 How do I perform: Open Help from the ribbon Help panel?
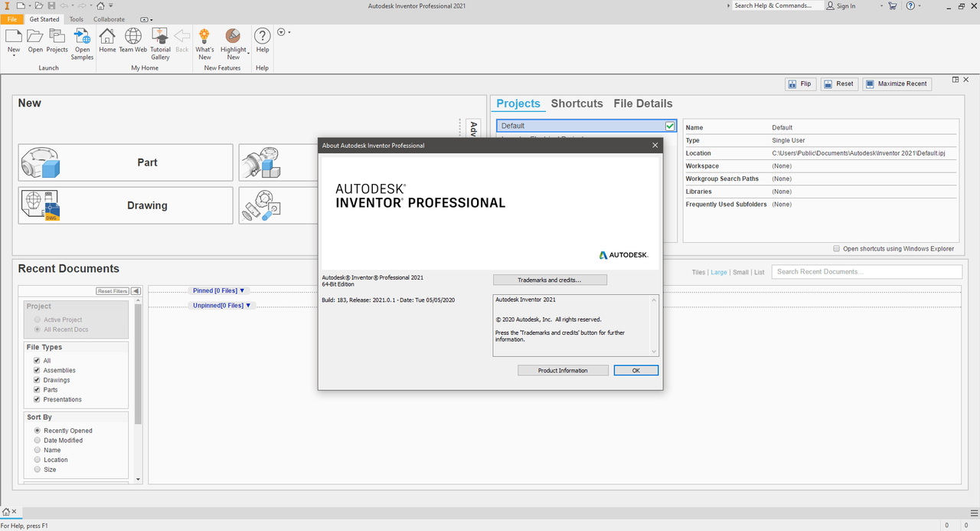[x=263, y=36]
